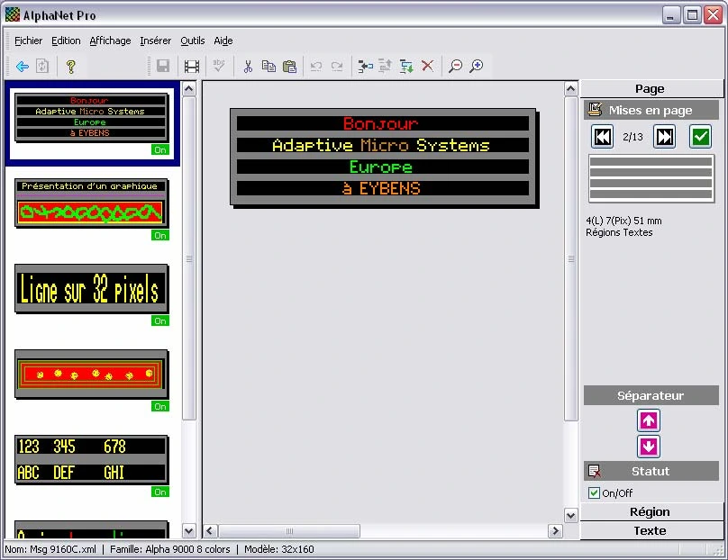
Task: Open help with the question mark icon
Action: click(70, 67)
